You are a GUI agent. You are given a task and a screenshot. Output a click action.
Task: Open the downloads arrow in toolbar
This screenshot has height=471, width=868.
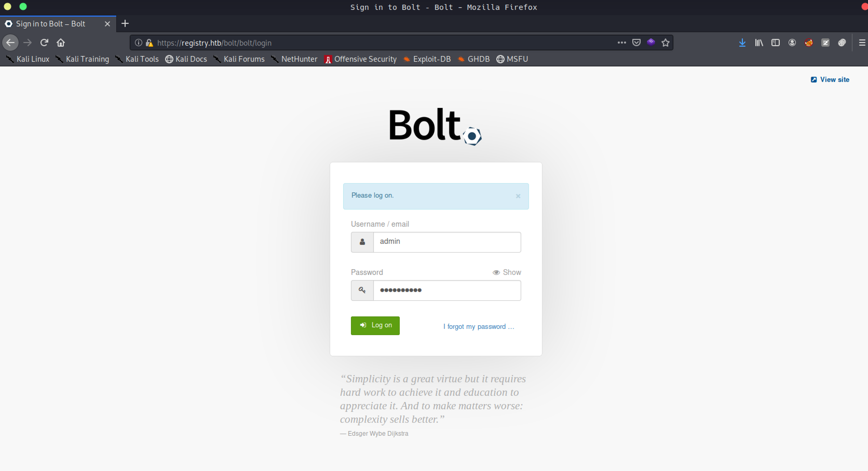click(x=742, y=43)
